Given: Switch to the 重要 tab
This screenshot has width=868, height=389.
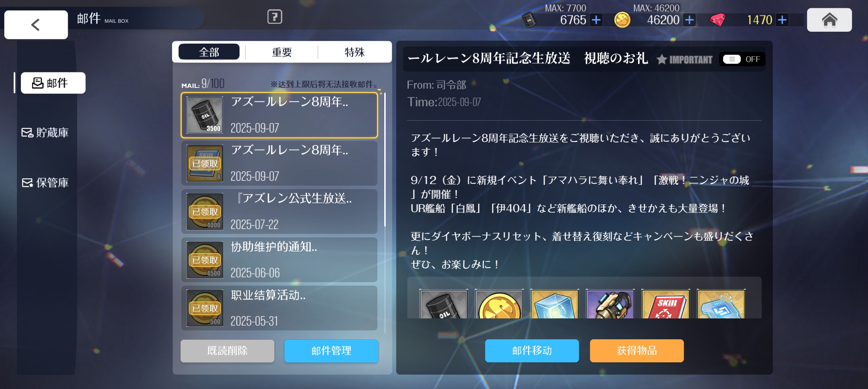Looking at the screenshot, I should click(282, 52).
